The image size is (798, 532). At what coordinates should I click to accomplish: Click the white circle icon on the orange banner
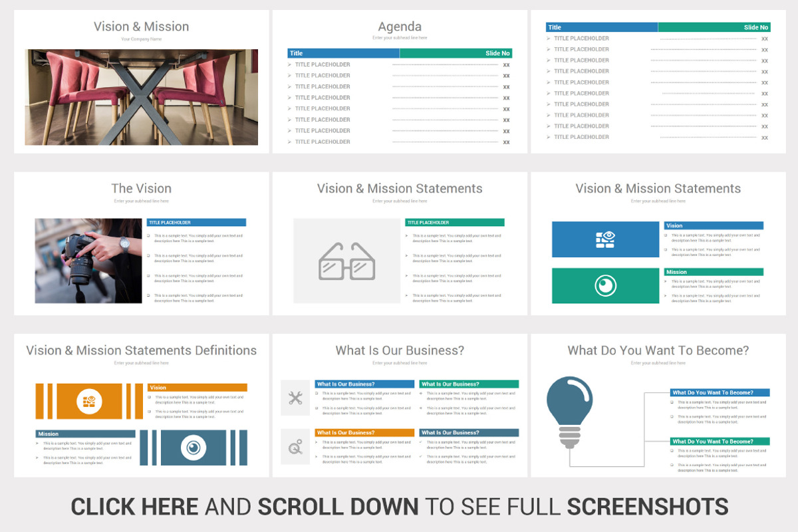(x=89, y=401)
